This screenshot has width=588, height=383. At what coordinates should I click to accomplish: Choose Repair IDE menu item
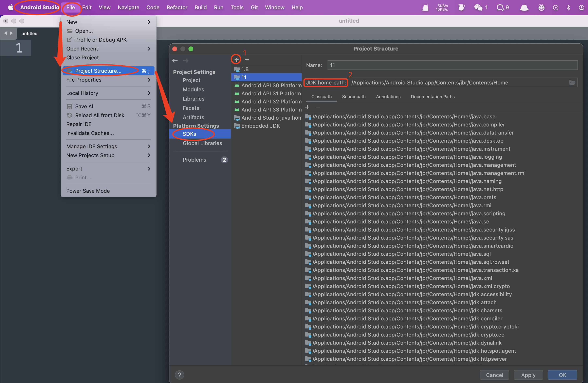(108, 124)
